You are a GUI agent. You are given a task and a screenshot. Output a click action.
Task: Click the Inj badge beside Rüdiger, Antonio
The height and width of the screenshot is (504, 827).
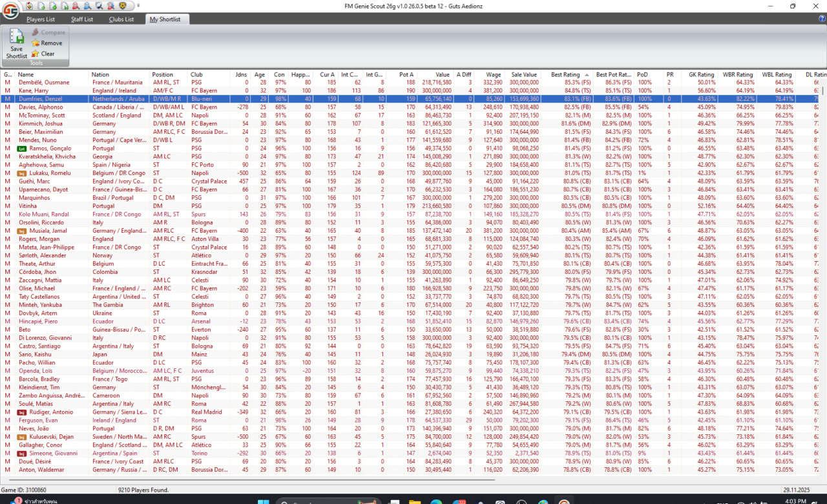(21, 412)
